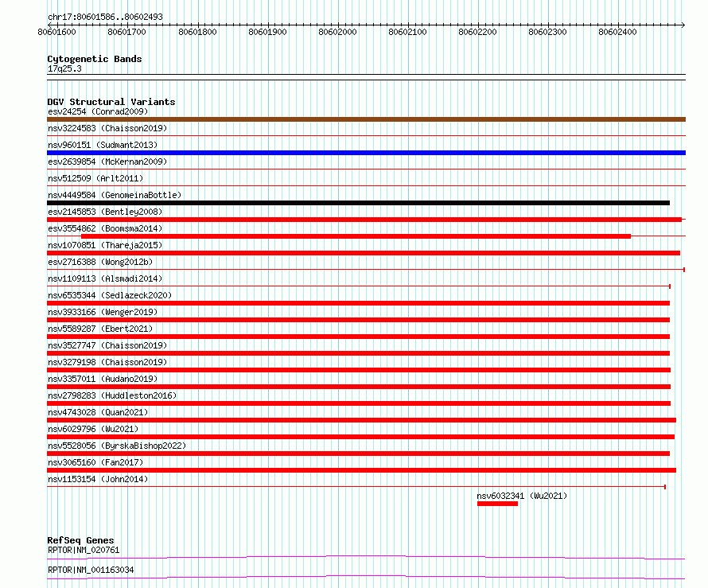The width and height of the screenshot is (708, 588).
Task: Click ruler position 80601800
Action: tap(197, 32)
